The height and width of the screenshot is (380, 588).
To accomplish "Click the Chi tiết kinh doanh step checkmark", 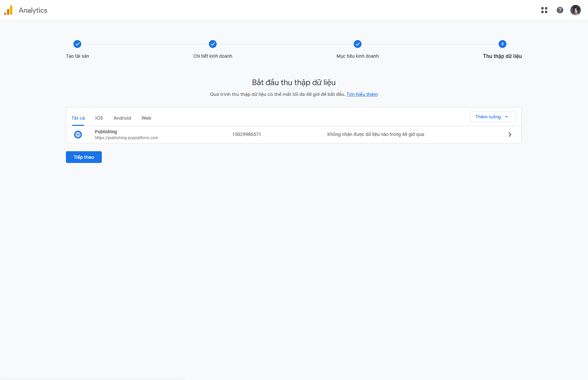I will 213,44.
